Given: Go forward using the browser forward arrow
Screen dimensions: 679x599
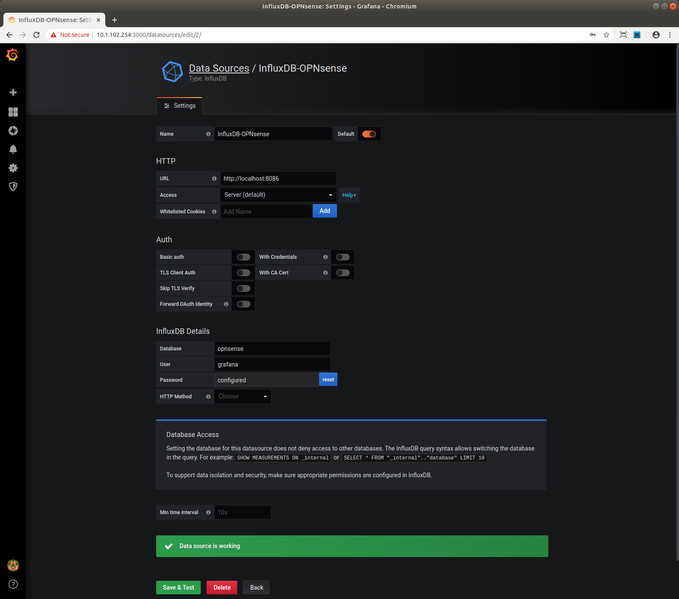Looking at the screenshot, I should tap(23, 35).
